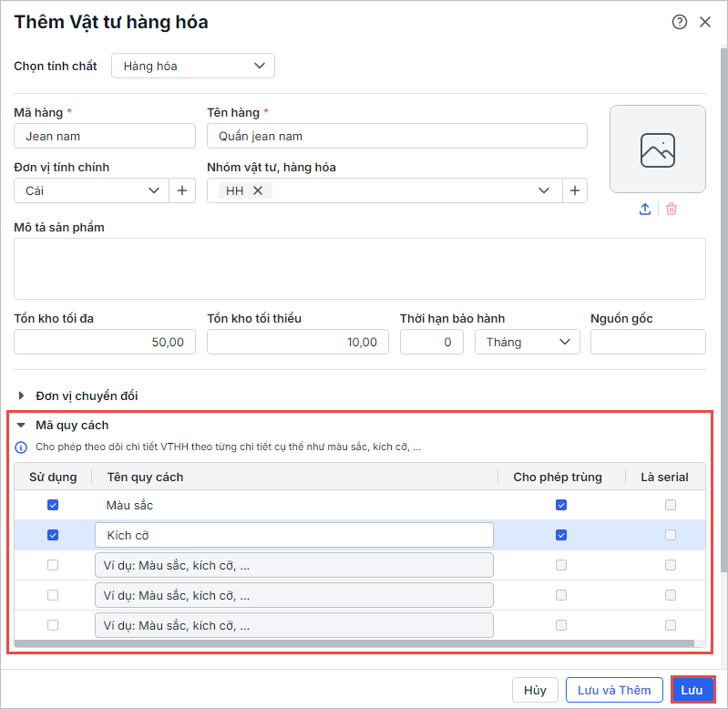This screenshot has height=709, width=728.
Task: Click the Lưu và Thêm button
Action: 614,690
